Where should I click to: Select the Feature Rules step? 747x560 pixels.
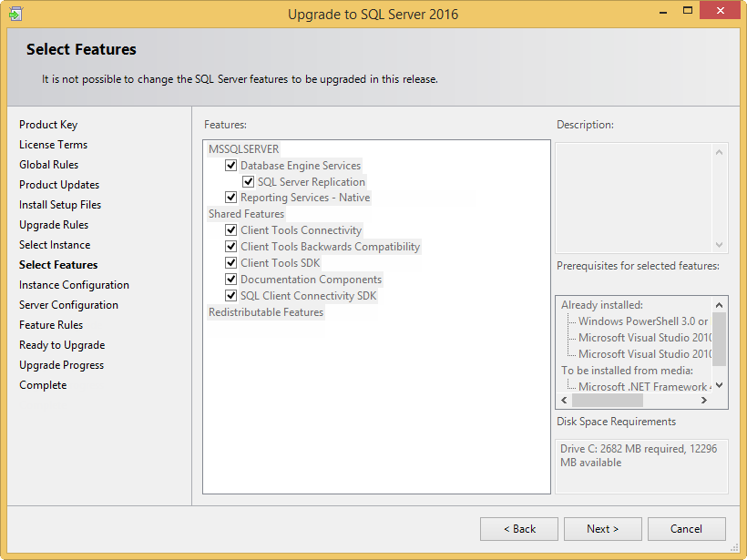pyautogui.click(x=51, y=325)
